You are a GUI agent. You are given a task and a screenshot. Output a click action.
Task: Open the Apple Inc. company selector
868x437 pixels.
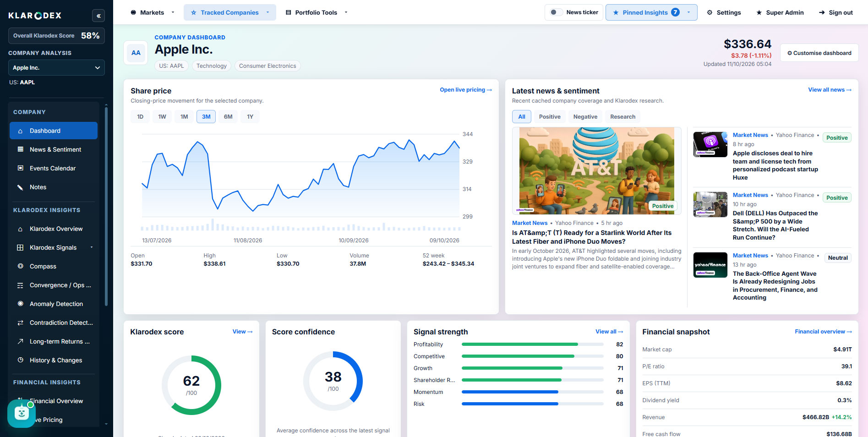(x=56, y=68)
